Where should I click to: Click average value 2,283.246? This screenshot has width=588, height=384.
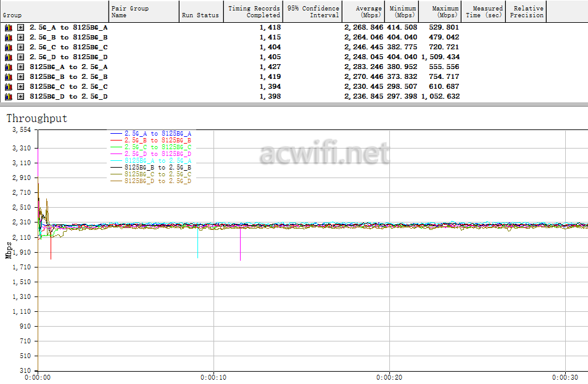364,67
